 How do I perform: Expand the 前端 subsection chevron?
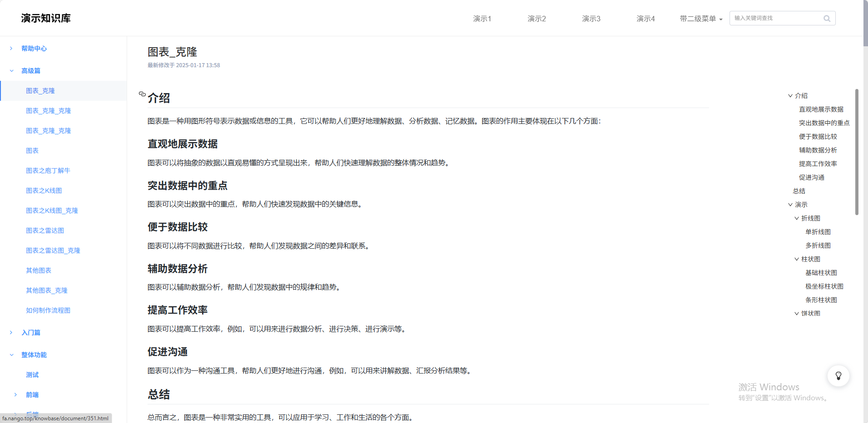(x=15, y=395)
